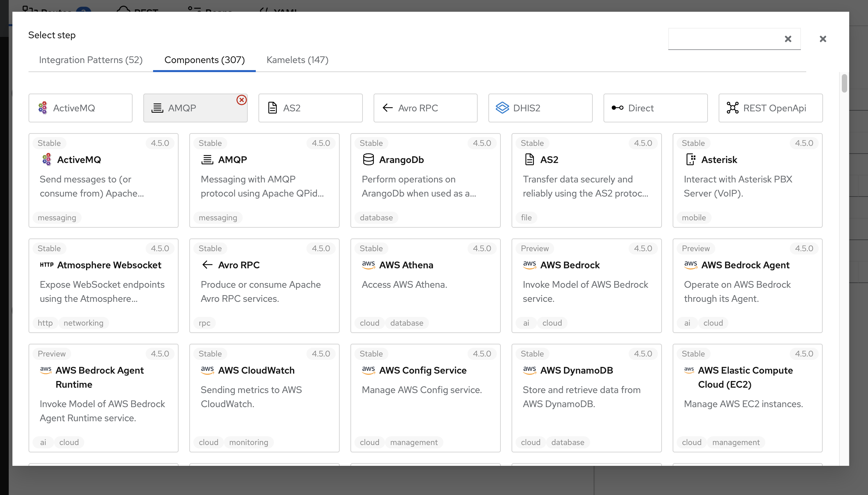Click the DHIS2 layered icon chip

[x=502, y=108]
